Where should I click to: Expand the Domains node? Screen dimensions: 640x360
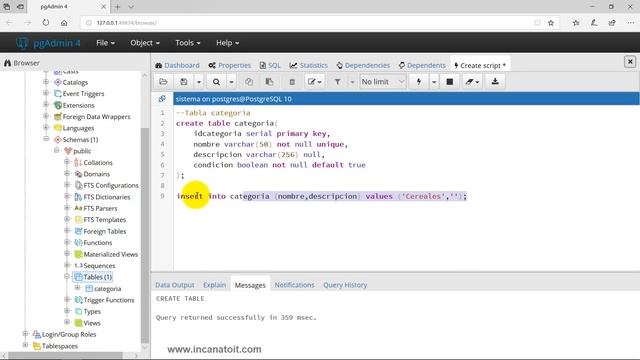point(67,173)
